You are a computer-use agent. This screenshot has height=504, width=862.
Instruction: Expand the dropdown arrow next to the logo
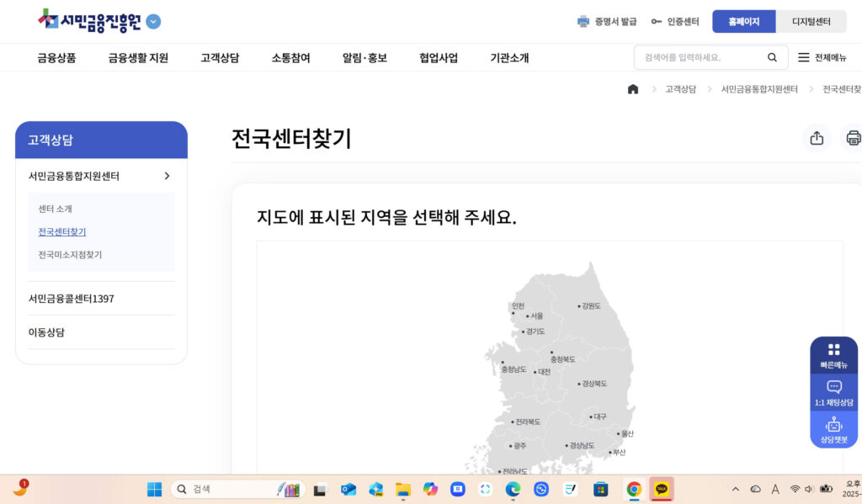point(152,23)
